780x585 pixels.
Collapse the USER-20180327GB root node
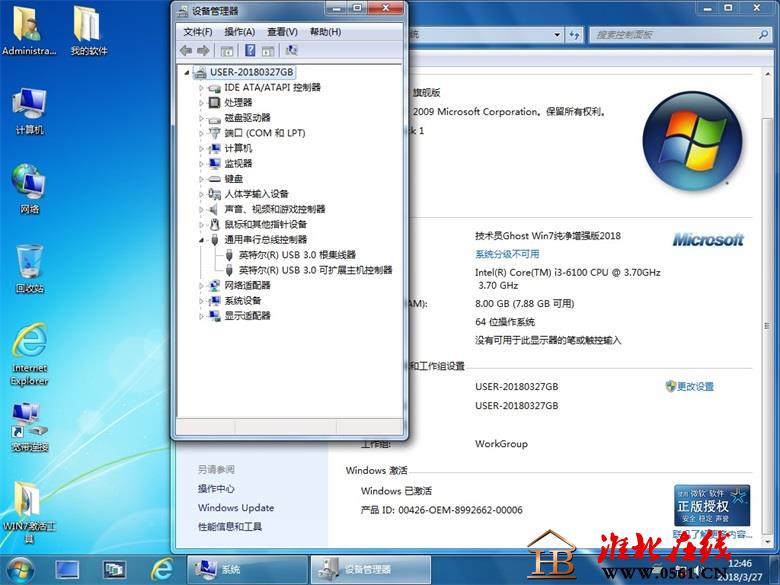coord(187,73)
